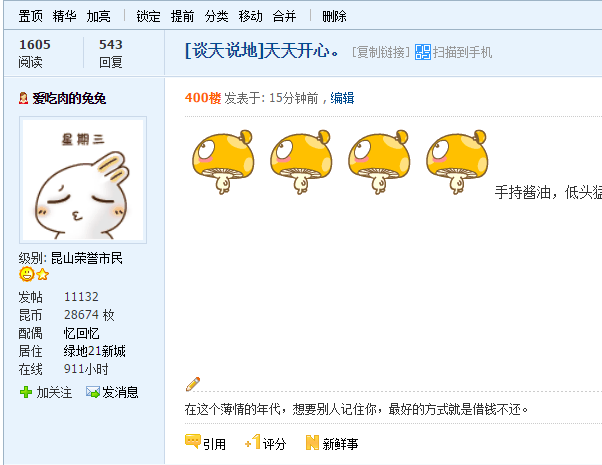Click 锁定 to lock the thread

coord(149,17)
